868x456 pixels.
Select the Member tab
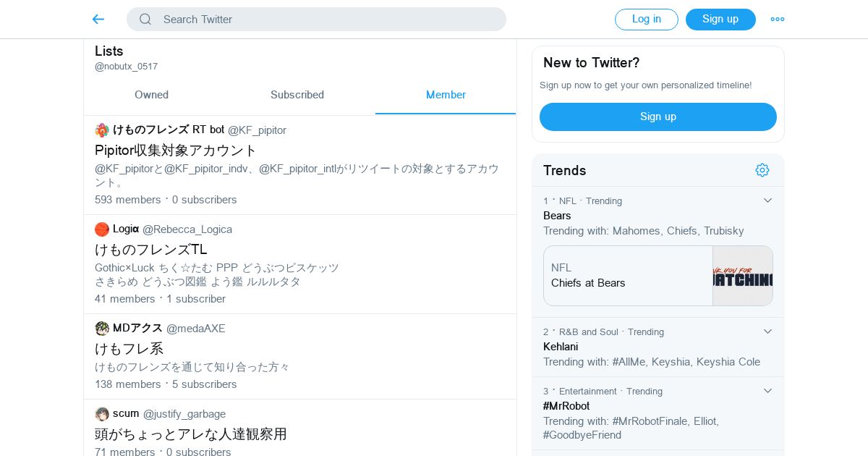pyautogui.click(x=446, y=95)
